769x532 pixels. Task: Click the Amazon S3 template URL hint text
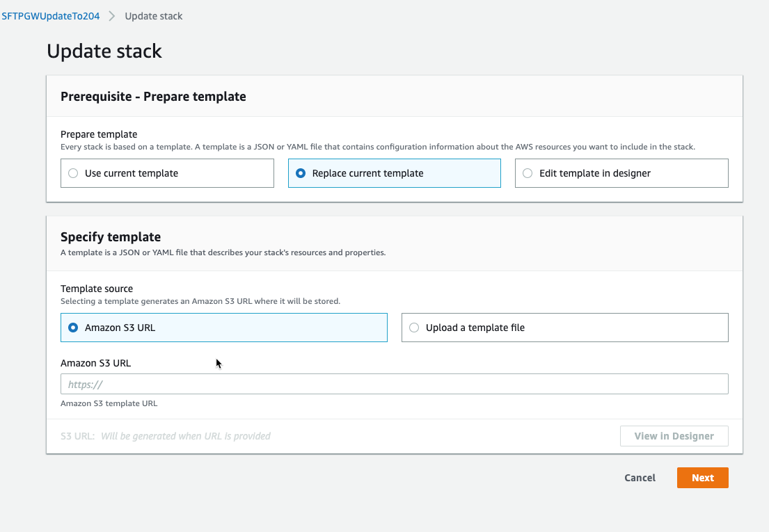(109, 403)
